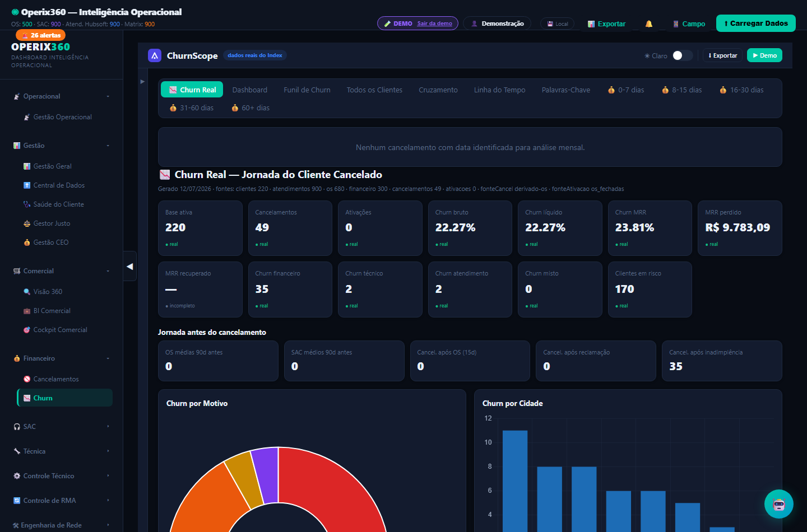This screenshot has height=532, width=807.
Task: Click the ChurnScope purple logo icon
Action: pyautogui.click(x=155, y=55)
